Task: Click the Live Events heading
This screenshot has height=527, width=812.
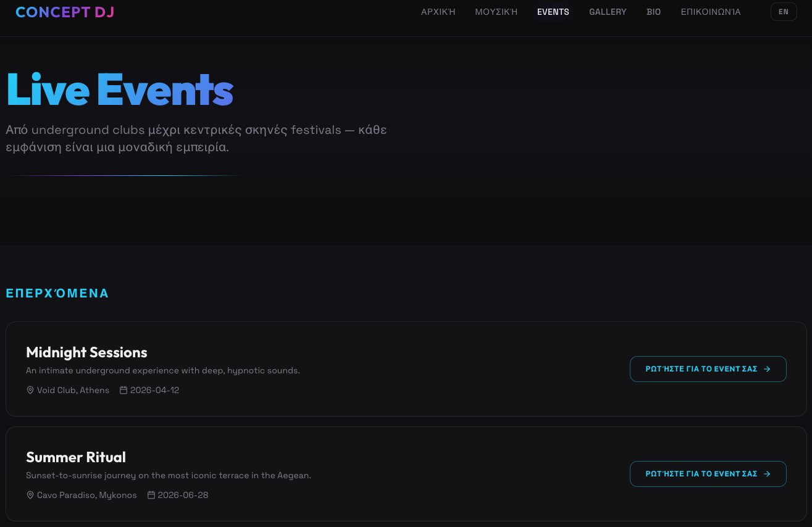Action: click(120, 89)
